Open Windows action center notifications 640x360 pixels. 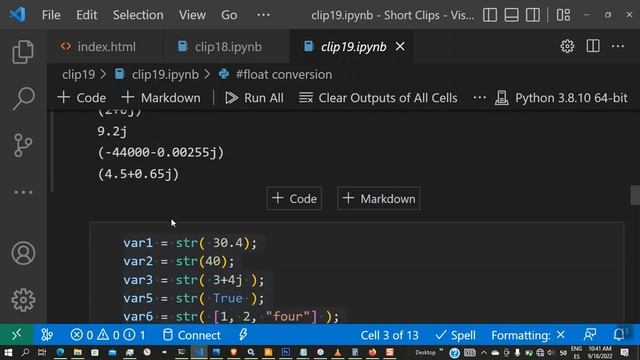tap(624, 352)
